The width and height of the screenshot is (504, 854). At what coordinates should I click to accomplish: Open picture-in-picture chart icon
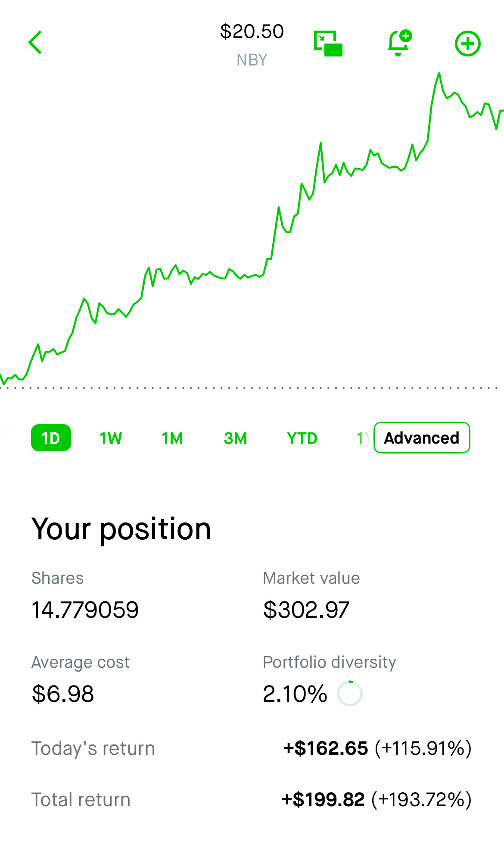(328, 43)
